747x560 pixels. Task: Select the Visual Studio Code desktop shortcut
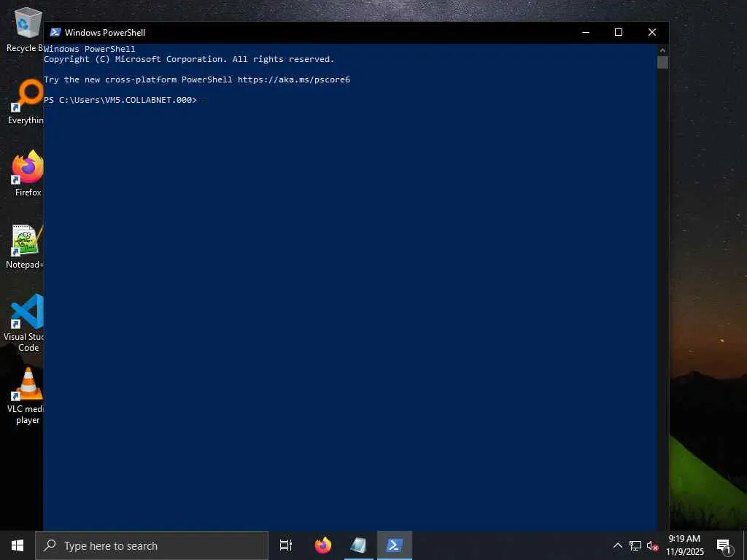point(24,323)
